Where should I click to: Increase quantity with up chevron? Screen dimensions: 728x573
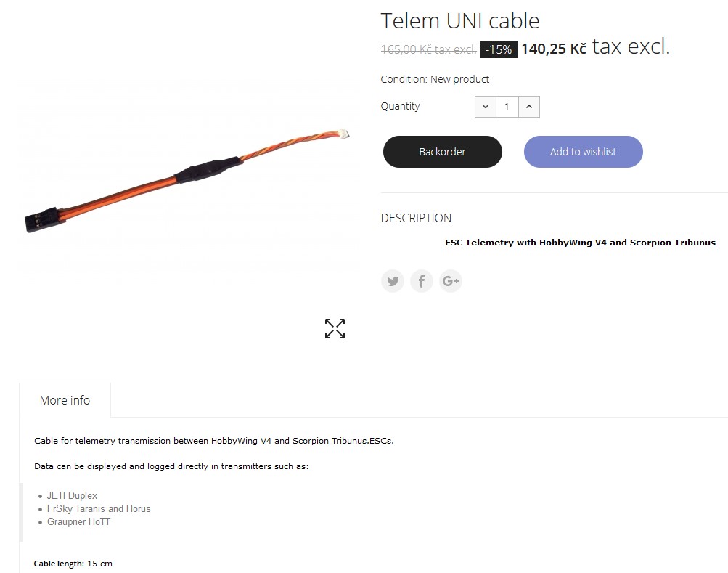tap(529, 107)
